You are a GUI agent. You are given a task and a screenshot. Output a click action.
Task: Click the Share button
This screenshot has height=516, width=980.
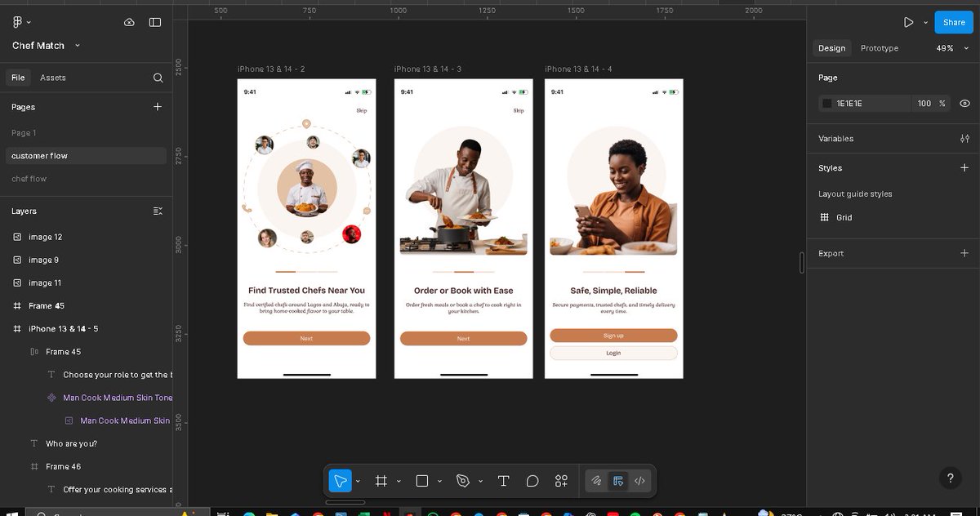pyautogui.click(x=953, y=22)
